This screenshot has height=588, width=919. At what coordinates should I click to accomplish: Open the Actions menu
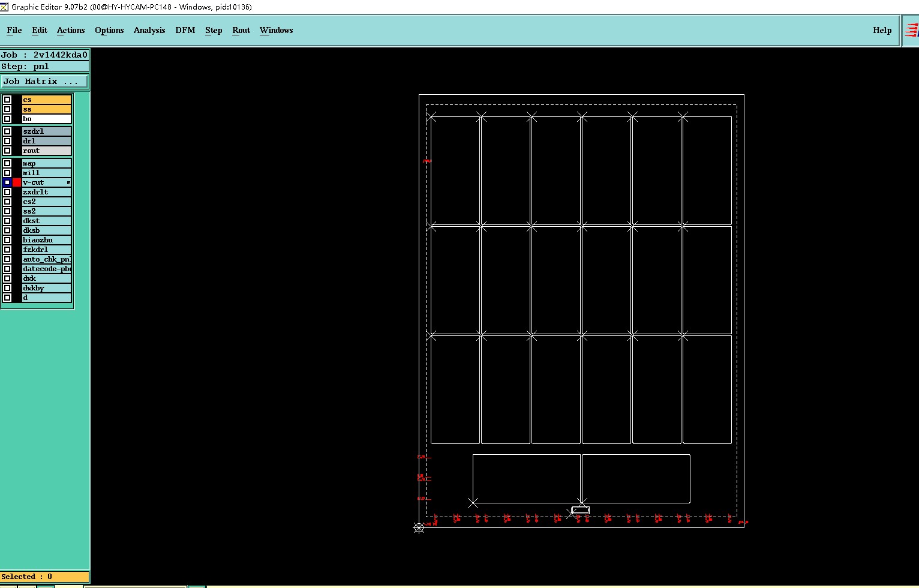(x=71, y=30)
